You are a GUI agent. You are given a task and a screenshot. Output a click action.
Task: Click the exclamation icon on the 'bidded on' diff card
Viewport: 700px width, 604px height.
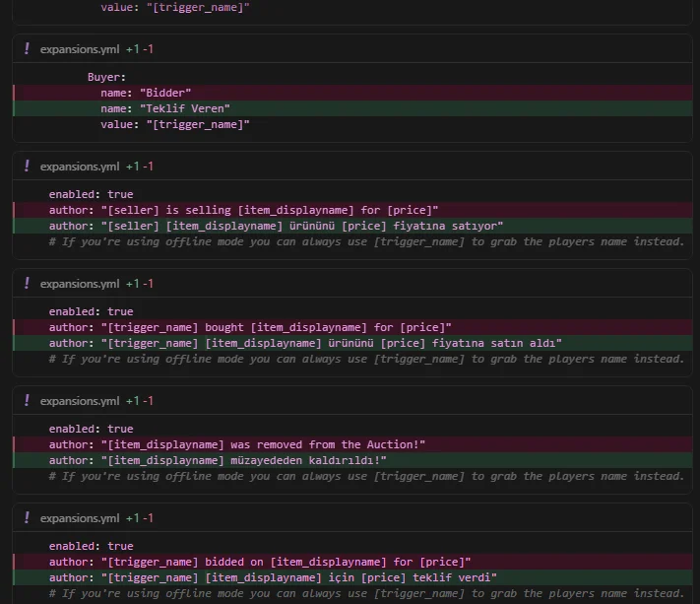[x=27, y=517]
